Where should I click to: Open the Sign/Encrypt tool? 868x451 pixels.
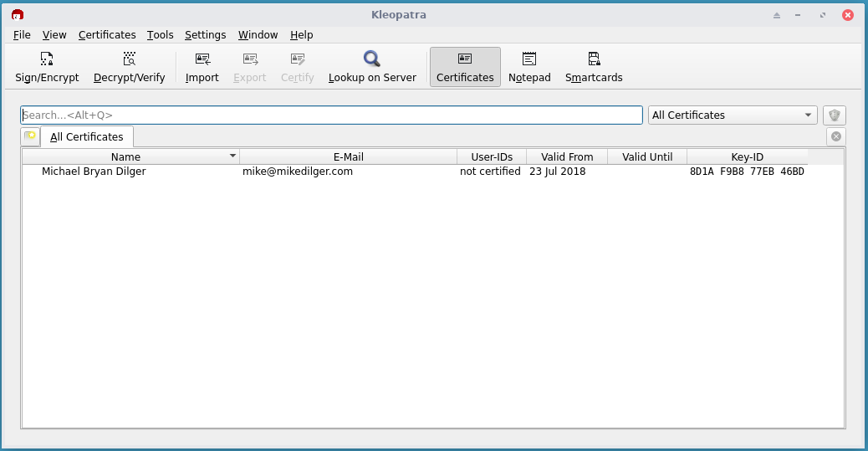click(x=47, y=66)
